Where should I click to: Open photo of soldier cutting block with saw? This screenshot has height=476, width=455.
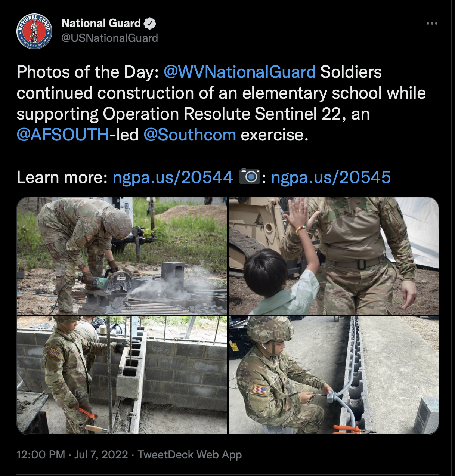(x=122, y=256)
